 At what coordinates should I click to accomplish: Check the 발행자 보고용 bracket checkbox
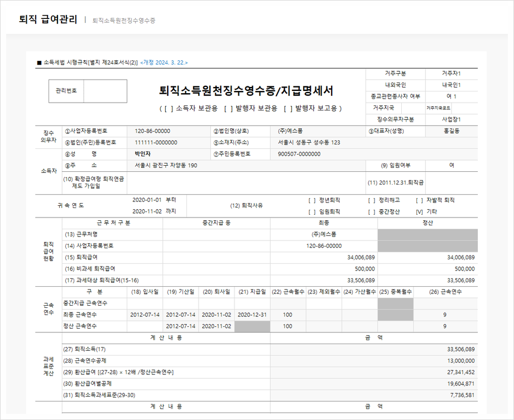[288, 108]
